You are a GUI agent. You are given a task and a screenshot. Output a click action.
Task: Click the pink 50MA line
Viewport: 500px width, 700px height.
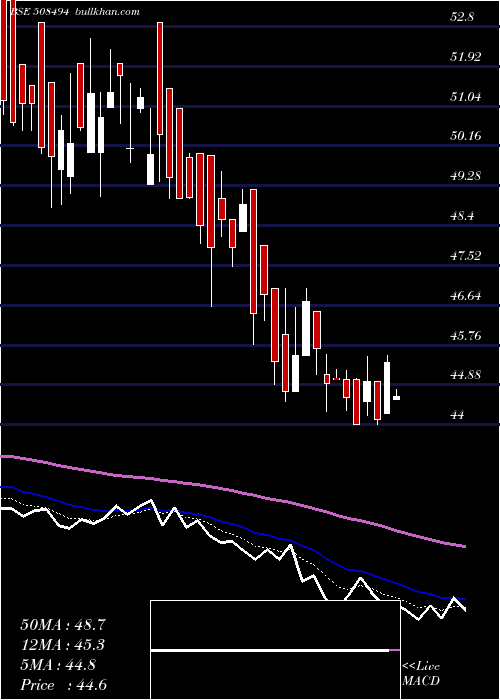pyautogui.click(x=233, y=491)
